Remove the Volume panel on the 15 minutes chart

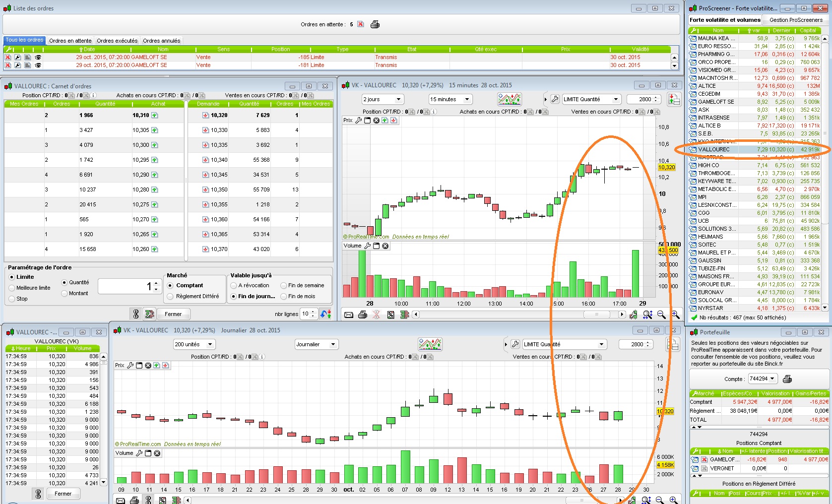[385, 246]
